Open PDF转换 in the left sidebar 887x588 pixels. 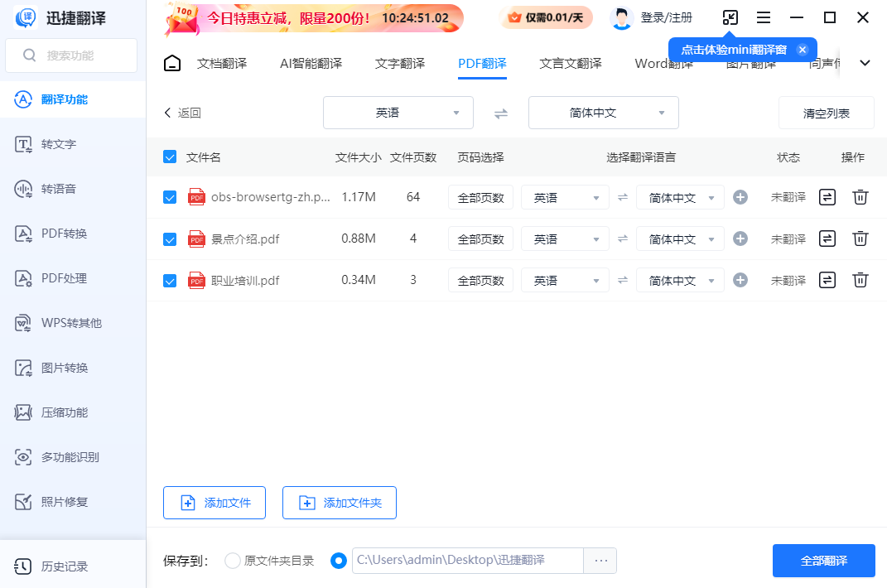pos(64,234)
